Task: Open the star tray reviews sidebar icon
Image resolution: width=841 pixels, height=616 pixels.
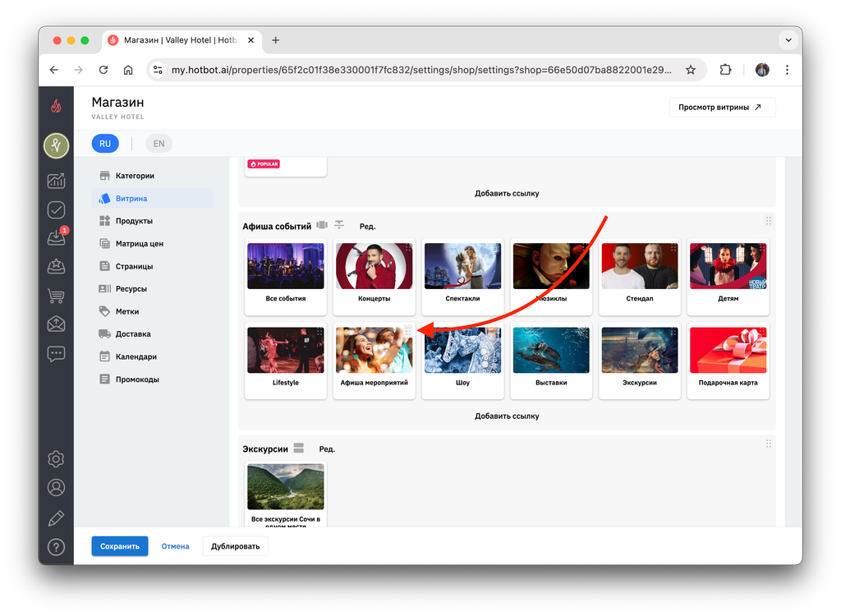Action: coord(57,266)
